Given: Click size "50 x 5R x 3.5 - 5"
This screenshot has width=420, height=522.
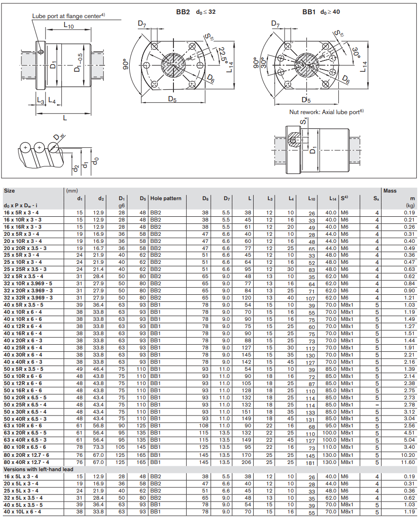Looking at the screenshot, I should point(23,369).
